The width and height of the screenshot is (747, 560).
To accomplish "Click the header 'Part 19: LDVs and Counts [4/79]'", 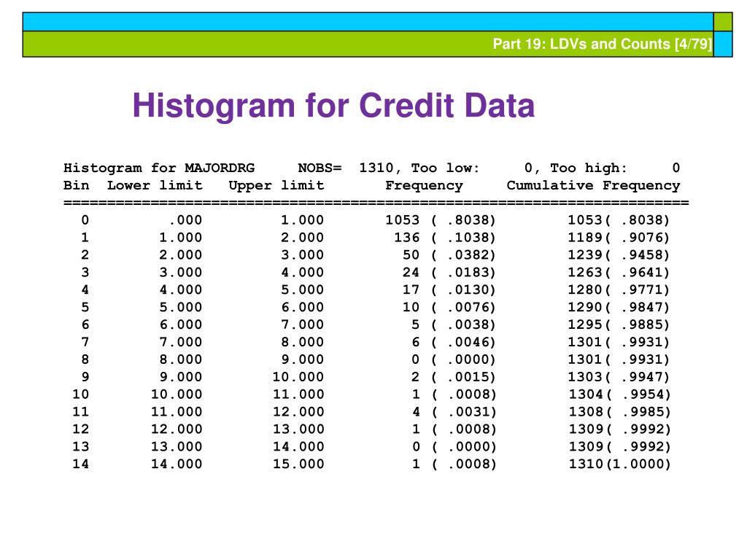I will pos(602,44).
